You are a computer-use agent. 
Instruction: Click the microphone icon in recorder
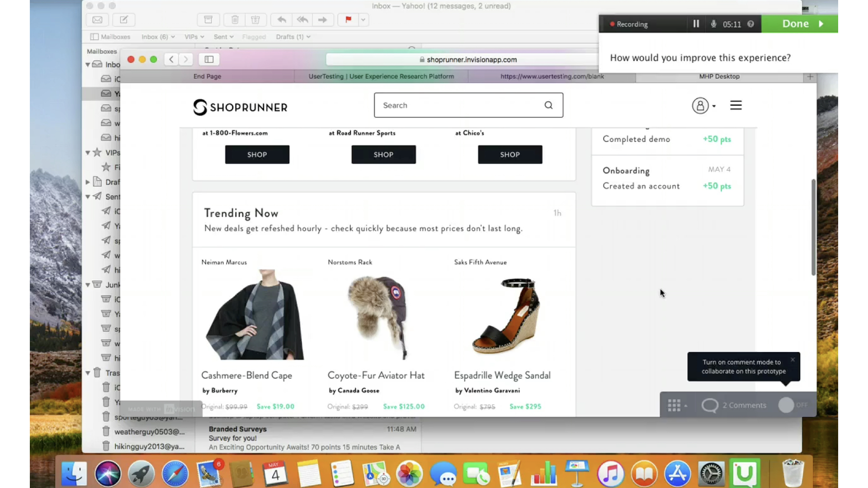point(713,24)
